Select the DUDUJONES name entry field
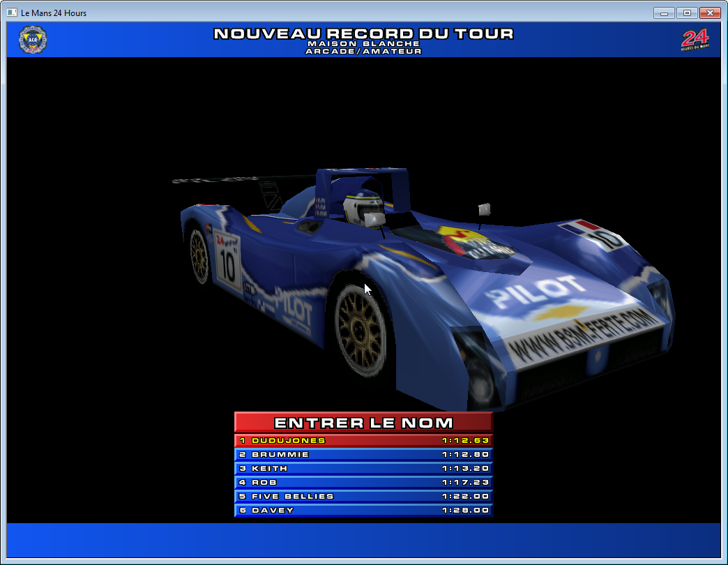 tap(363, 440)
